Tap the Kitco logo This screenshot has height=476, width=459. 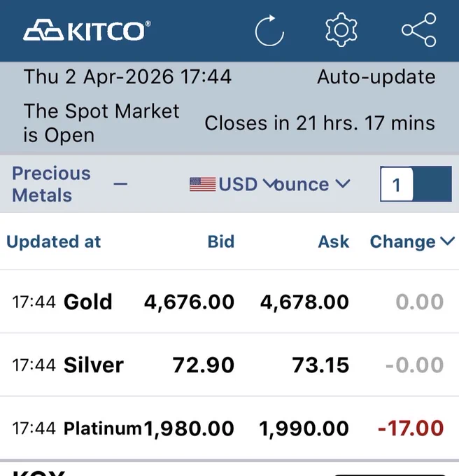(x=87, y=29)
